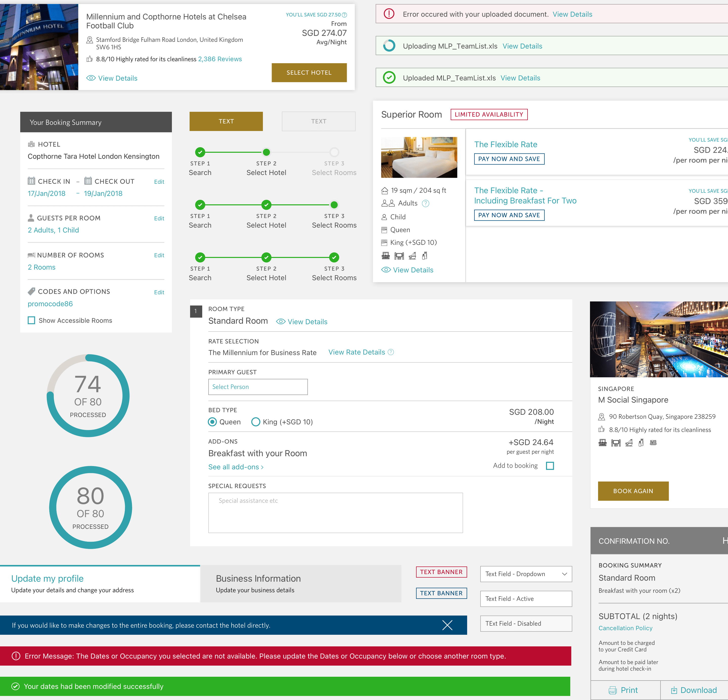Click the Millennium Hotel exterior photo

(x=39, y=47)
